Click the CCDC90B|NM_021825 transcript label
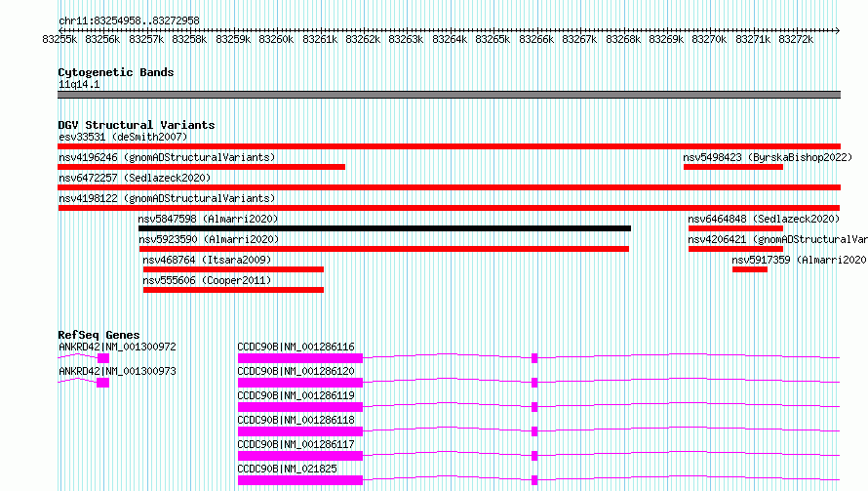Screen dimensions: 868x491 click(x=288, y=469)
